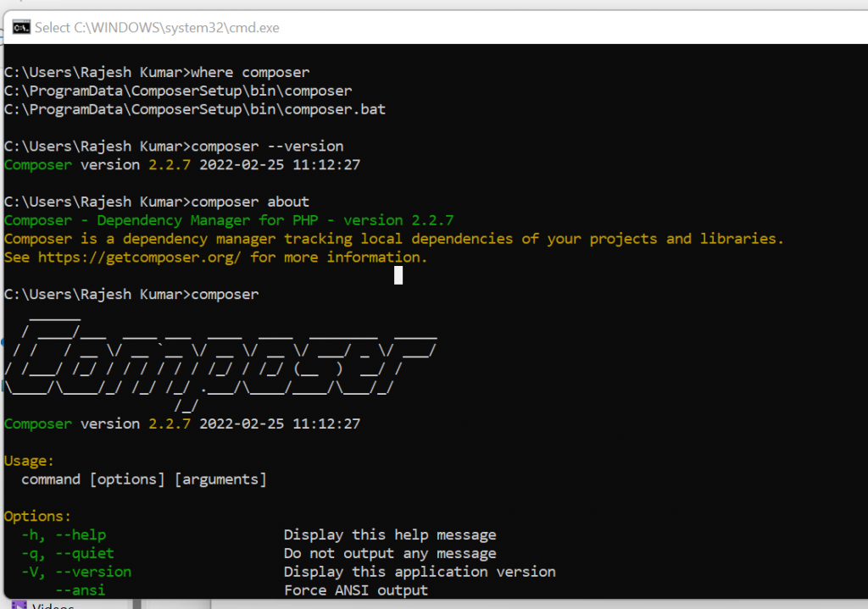Click the 'Composer is a dependency manager' line
Viewport: 868px width, 609px height.
(393, 238)
